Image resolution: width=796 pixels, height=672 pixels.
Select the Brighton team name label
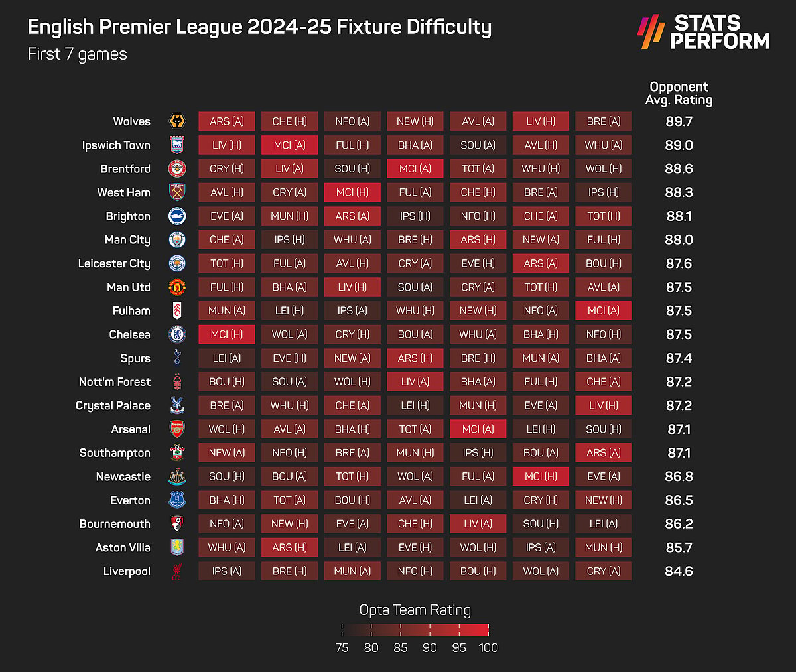(x=128, y=216)
